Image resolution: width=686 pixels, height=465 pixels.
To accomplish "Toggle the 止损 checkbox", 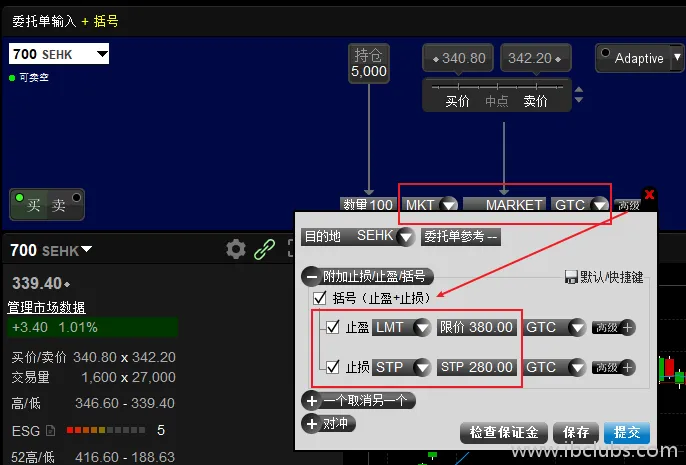I will 333,367.
